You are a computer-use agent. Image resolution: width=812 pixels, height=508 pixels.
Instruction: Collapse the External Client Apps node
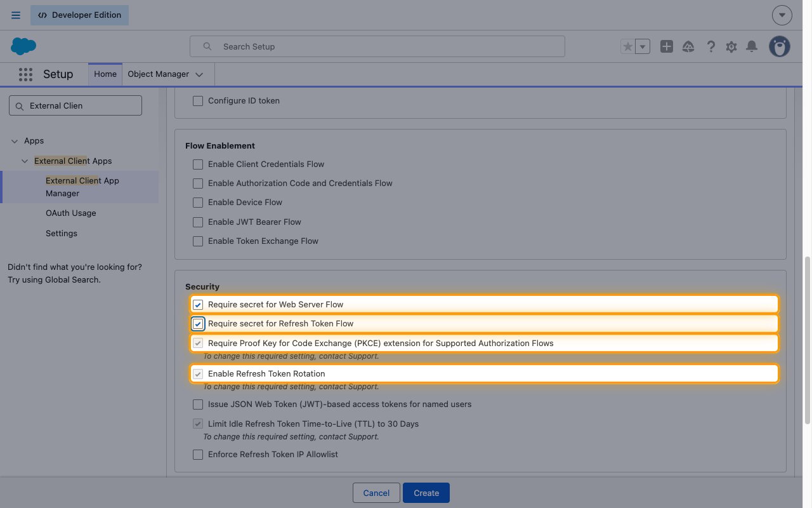(25, 161)
